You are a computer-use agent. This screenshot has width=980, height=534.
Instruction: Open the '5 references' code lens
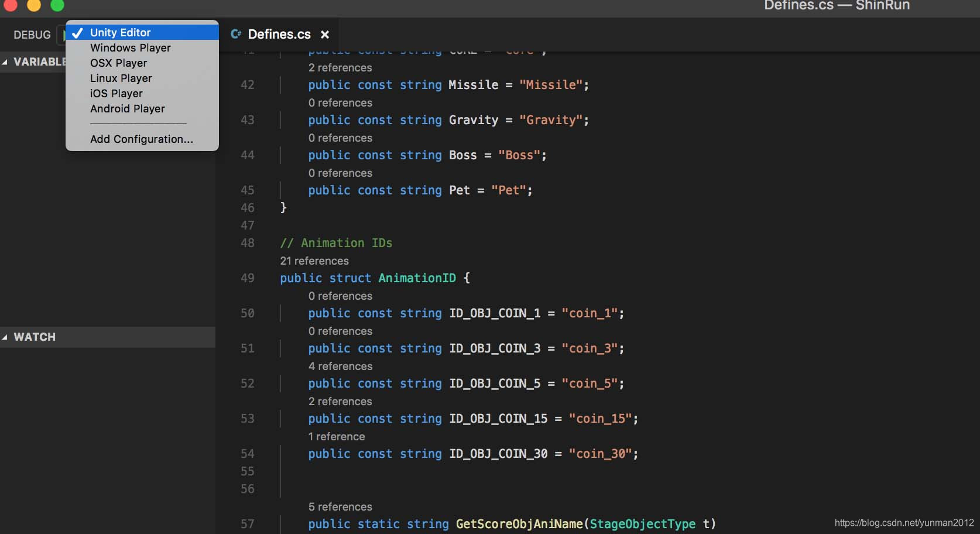(x=340, y=506)
